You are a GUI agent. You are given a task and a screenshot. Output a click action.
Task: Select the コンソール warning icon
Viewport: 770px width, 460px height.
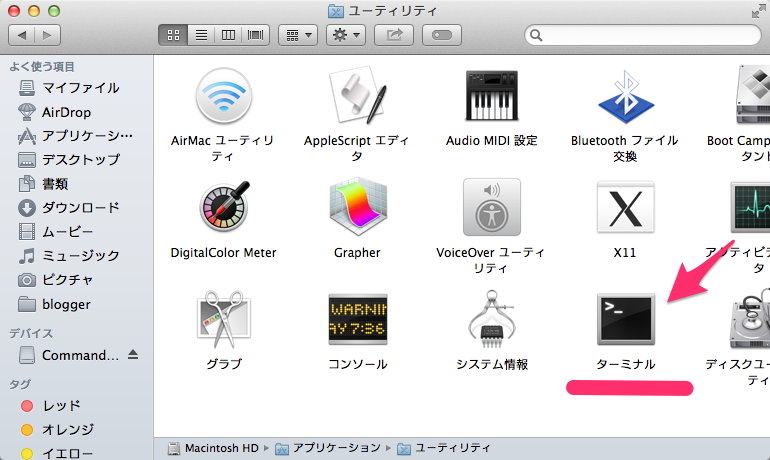[x=358, y=319]
